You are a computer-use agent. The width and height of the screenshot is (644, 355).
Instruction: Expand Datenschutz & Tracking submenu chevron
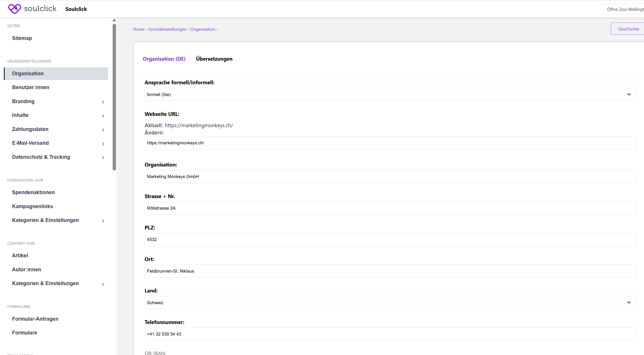(x=103, y=157)
